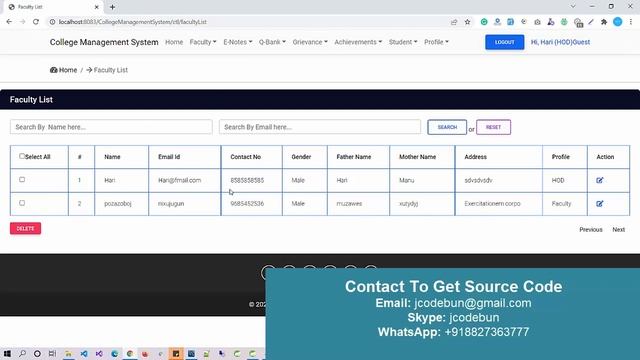The image size is (640, 360).
Task: Check the checkbox for Hari row
Action: (x=22, y=179)
